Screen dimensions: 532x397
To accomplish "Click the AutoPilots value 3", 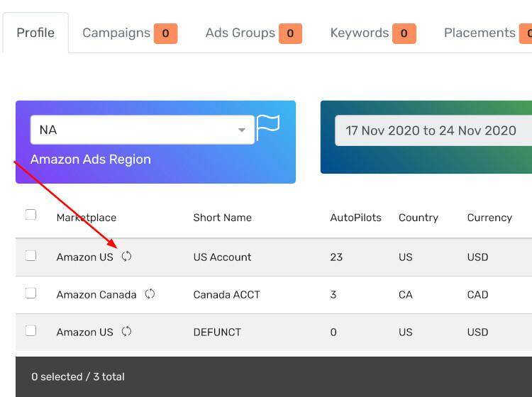I will pos(333,295).
